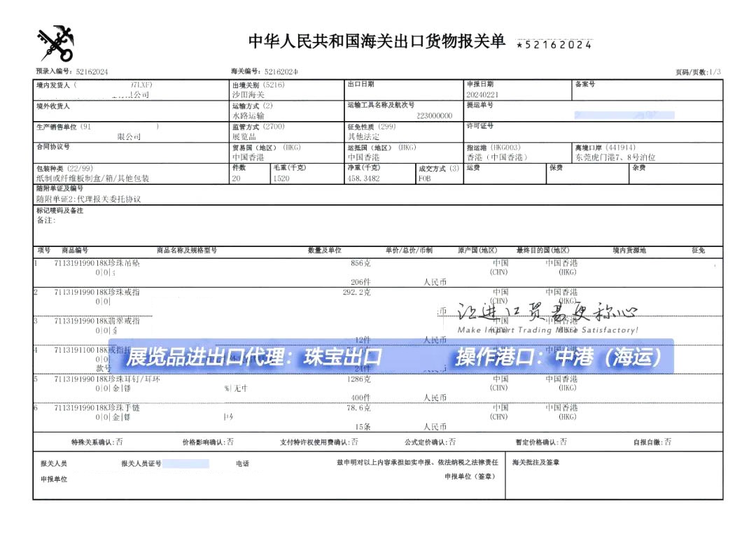
Task: Click the 代理报关委托协议 attached document line
Action: pyautogui.click(x=88, y=199)
